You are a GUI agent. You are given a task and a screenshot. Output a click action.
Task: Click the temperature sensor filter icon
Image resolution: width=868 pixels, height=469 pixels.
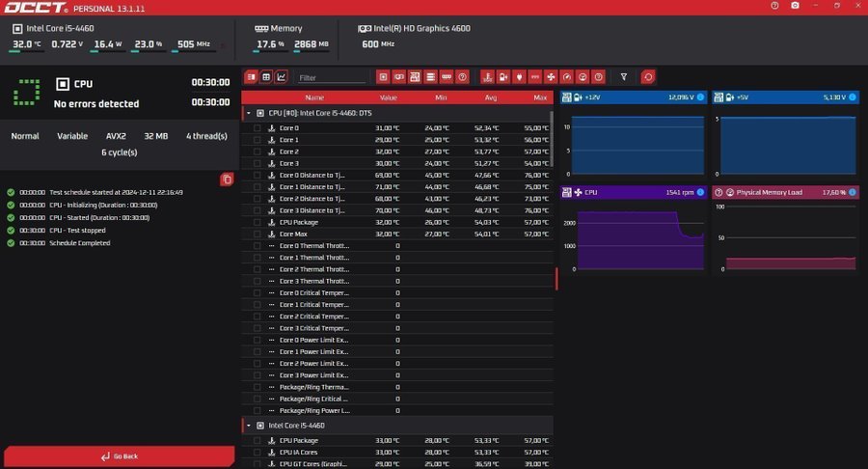click(487, 77)
